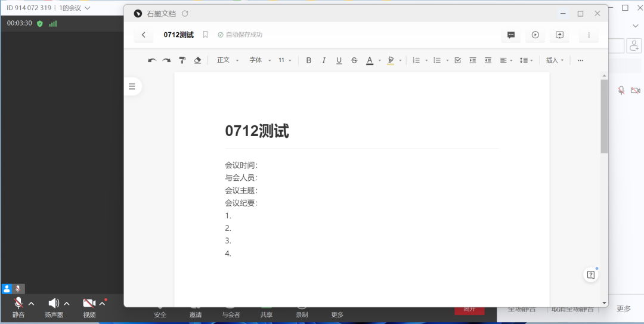Click the document scrollbar thumb

pos(603,116)
